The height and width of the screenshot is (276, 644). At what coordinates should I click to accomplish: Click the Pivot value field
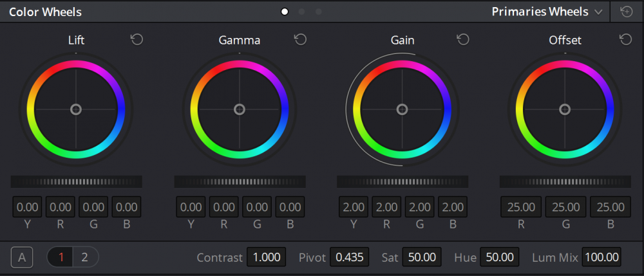[x=349, y=257]
